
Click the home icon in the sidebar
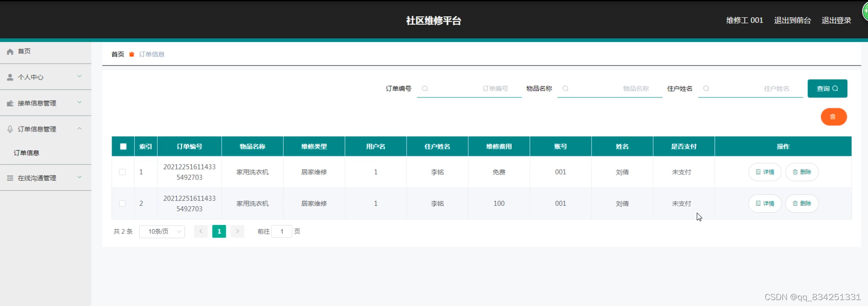(x=10, y=51)
